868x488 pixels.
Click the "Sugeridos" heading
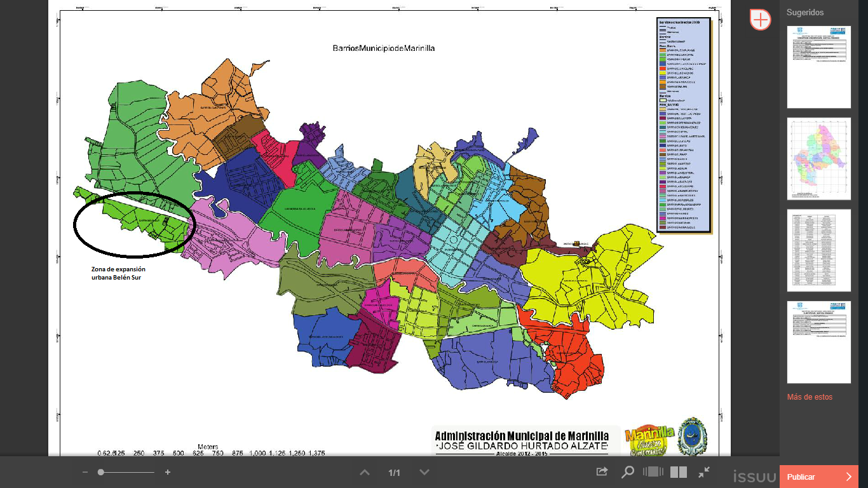tap(805, 12)
